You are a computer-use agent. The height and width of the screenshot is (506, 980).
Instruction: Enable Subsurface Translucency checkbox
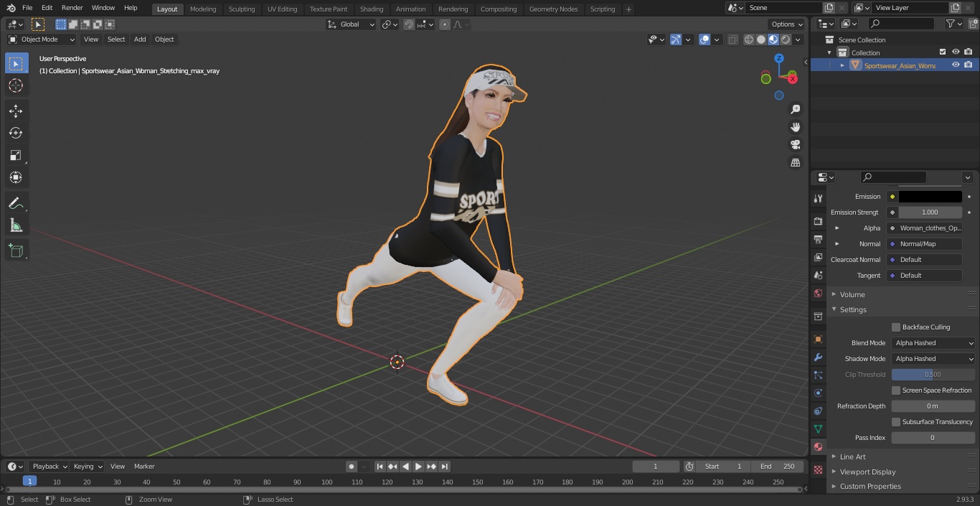coord(896,422)
